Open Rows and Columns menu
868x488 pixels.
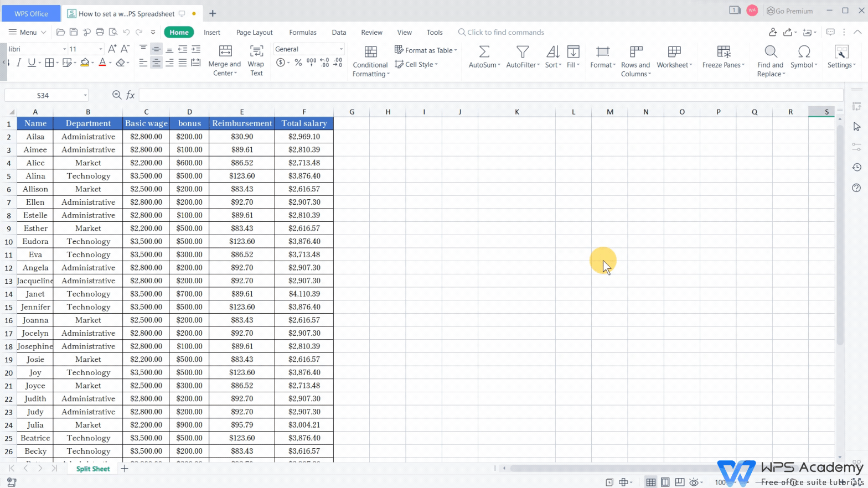pos(635,61)
